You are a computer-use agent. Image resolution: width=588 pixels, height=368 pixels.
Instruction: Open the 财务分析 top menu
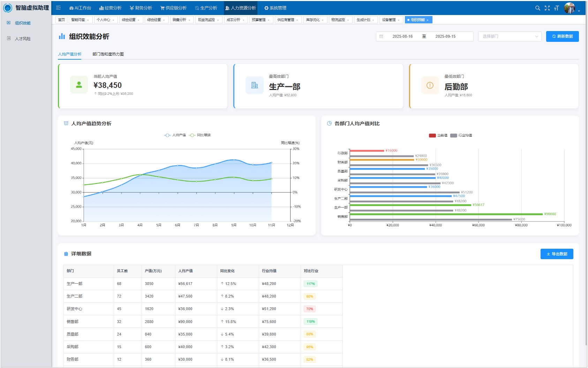141,8
